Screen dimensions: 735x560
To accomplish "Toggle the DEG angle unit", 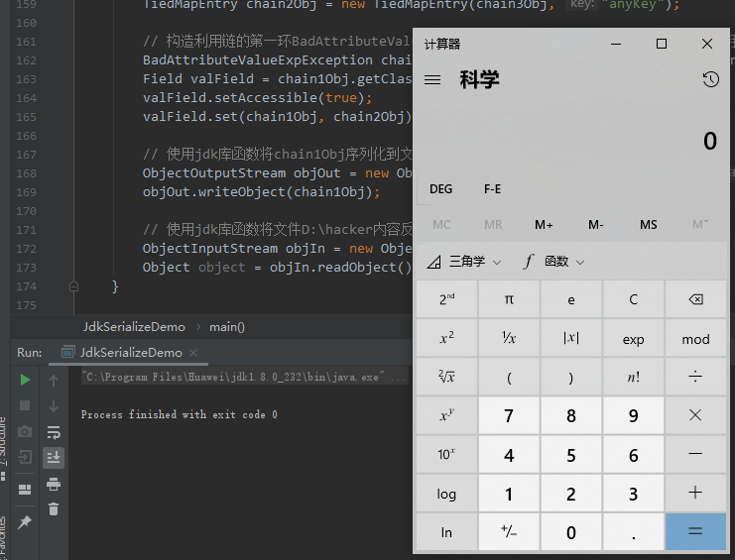I will pyautogui.click(x=441, y=189).
